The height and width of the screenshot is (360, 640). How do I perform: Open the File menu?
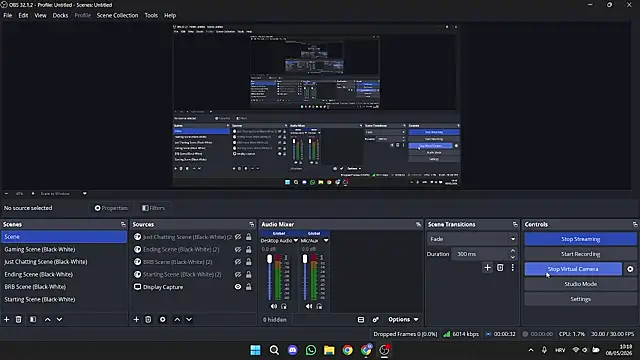point(8,16)
